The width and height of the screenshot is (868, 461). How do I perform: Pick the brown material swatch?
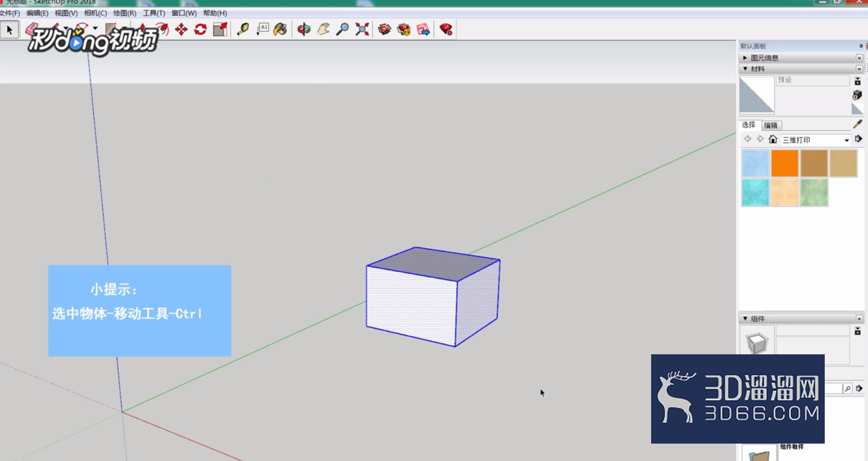[x=814, y=163]
